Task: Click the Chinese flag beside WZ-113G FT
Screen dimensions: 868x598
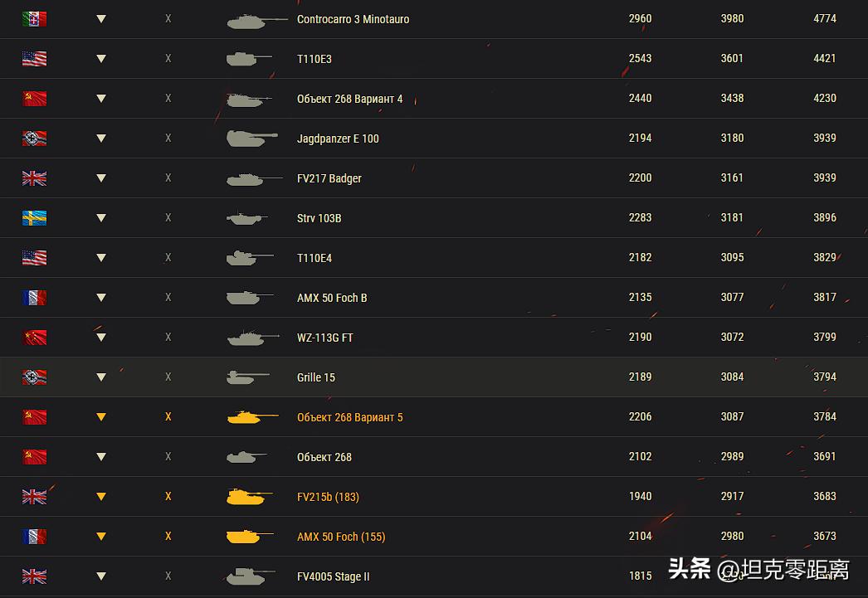Action: click(34, 338)
